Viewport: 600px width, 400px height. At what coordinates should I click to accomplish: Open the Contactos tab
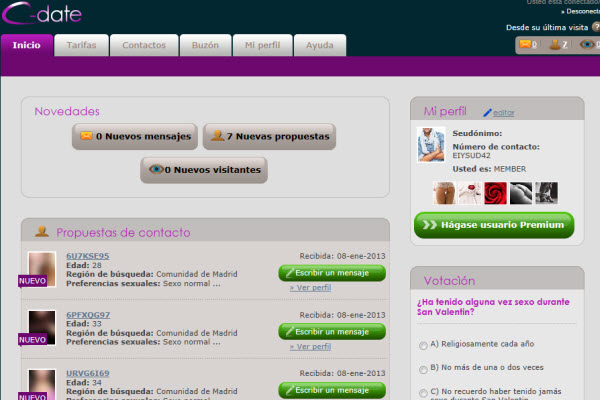[x=144, y=46]
